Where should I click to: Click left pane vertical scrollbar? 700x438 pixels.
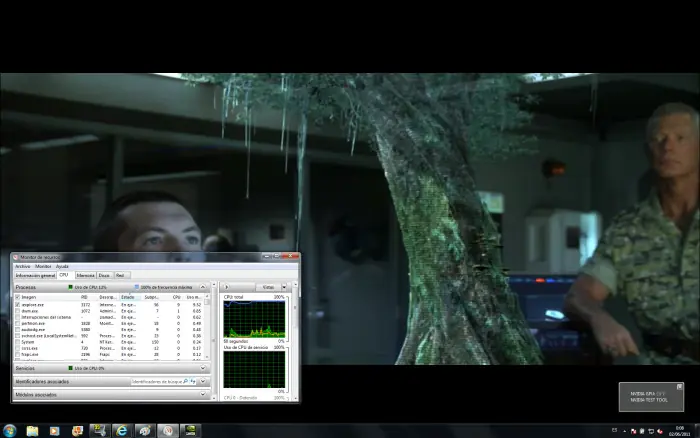click(x=214, y=341)
